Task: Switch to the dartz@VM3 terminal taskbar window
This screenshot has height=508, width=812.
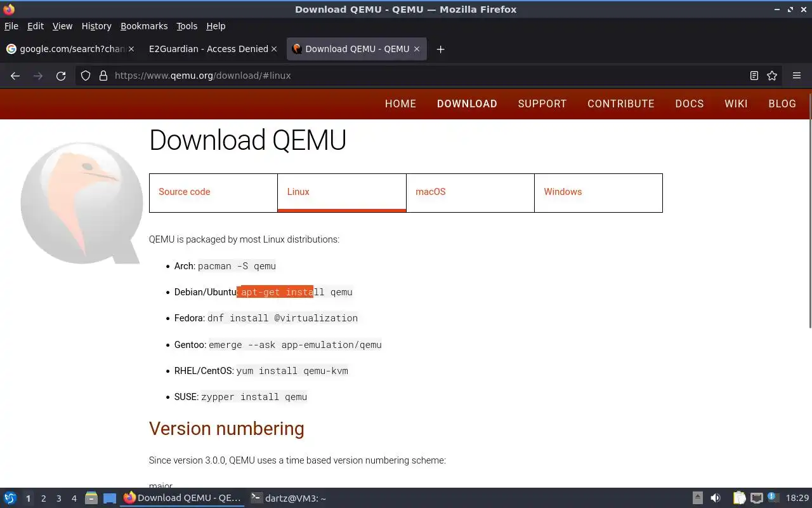Action: [x=289, y=498]
